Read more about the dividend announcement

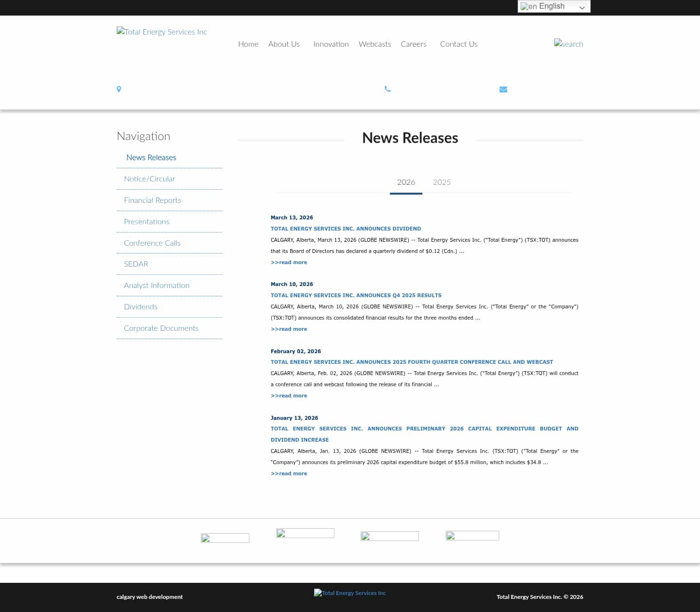(289, 262)
